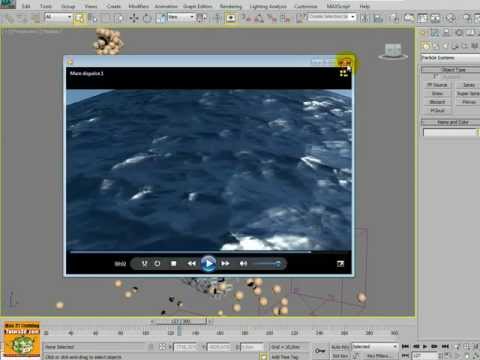The height and width of the screenshot is (360, 480).
Task: Toggle Percent Snap in main toolbar
Action: click(x=272, y=18)
